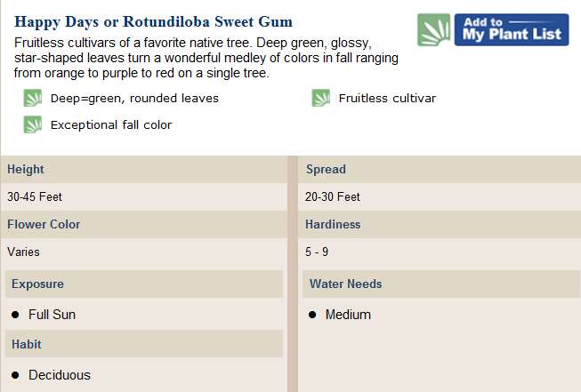
Task: Click leaf icon next to Fruitless cultivar
Action: click(321, 98)
